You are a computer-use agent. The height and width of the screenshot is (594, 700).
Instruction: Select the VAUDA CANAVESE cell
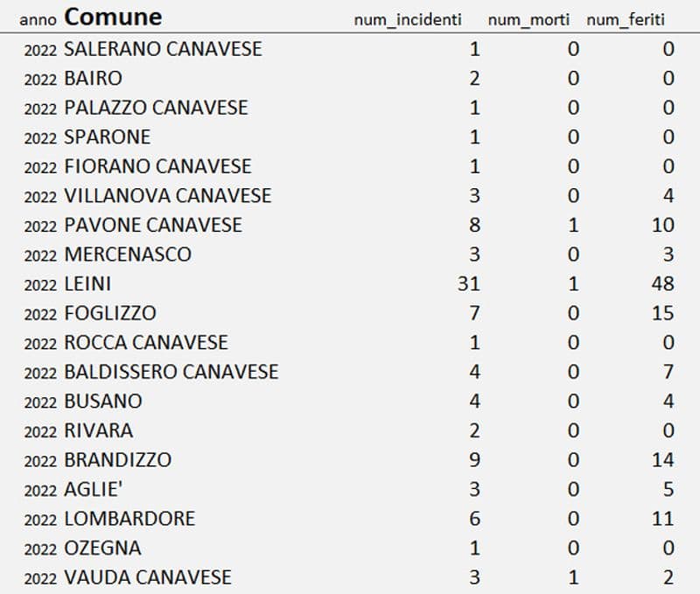coord(148,577)
